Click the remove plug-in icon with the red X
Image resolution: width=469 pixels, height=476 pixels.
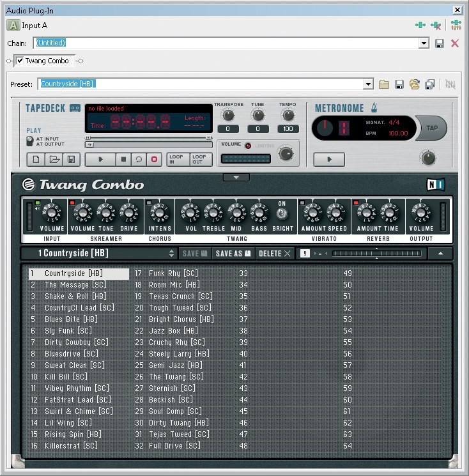[x=436, y=26]
